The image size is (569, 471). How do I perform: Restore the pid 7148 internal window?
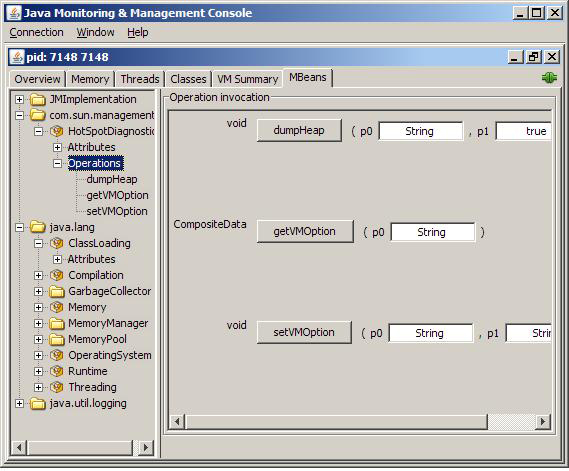tap(533, 57)
